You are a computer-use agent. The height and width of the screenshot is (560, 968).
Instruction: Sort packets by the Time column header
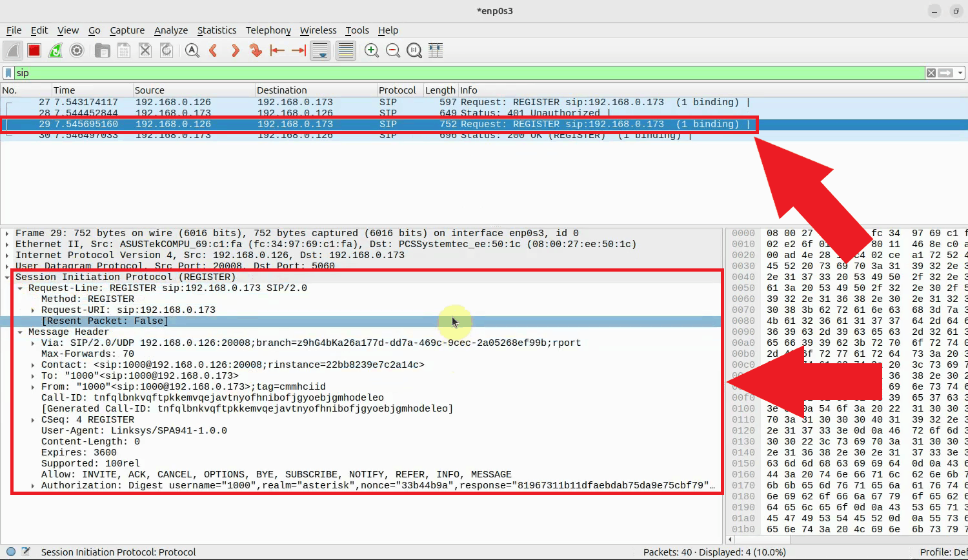92,90
